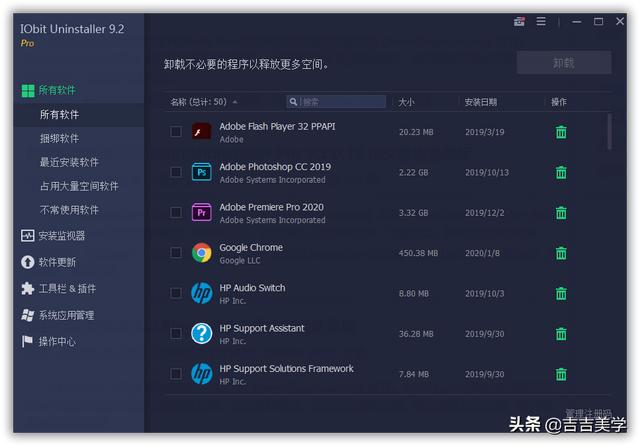Click the Google Chrome logo icon

pos(202,253)
